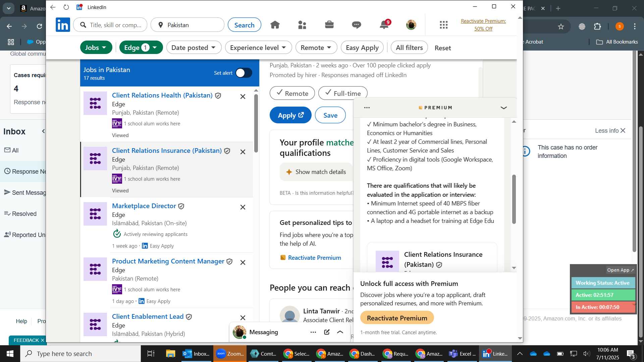Toggle the Set alert switch

pyautogui.click(x=244, y=73)
